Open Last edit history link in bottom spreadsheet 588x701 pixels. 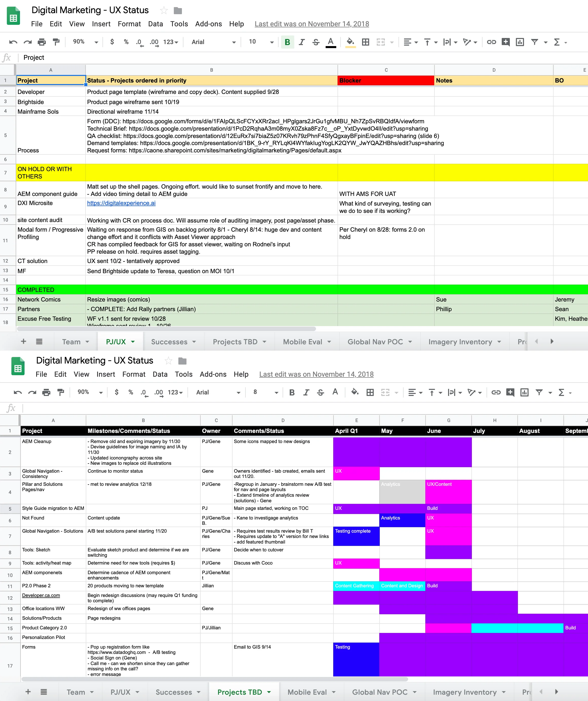click(317, 374)
